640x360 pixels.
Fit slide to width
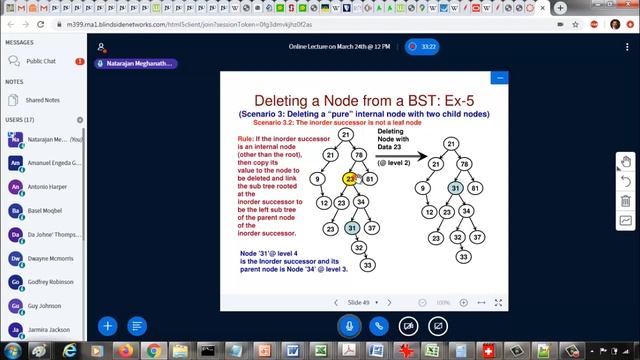click(481, 303)
